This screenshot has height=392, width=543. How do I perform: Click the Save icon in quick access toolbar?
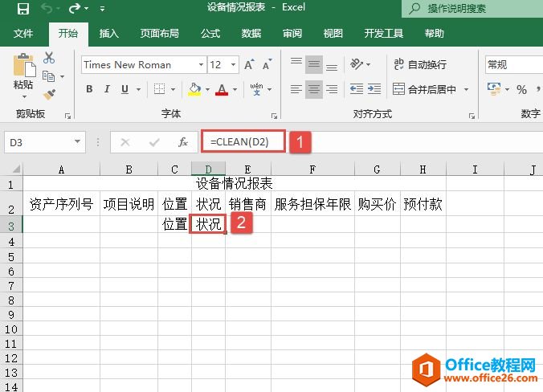(x=22, y=8)
